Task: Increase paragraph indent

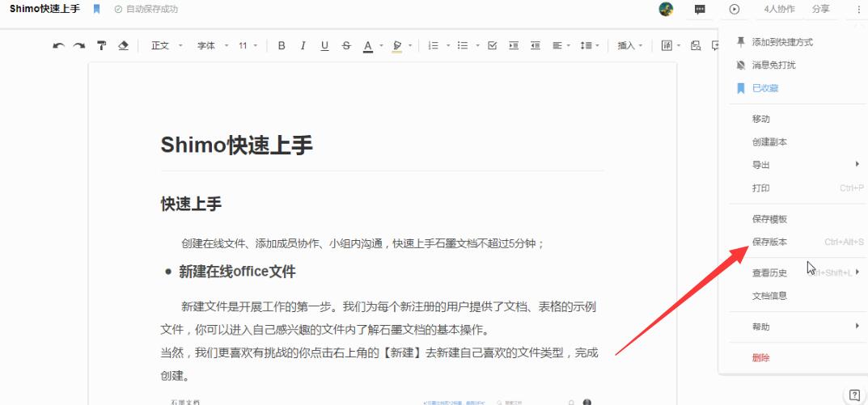Action: (514, 46)
